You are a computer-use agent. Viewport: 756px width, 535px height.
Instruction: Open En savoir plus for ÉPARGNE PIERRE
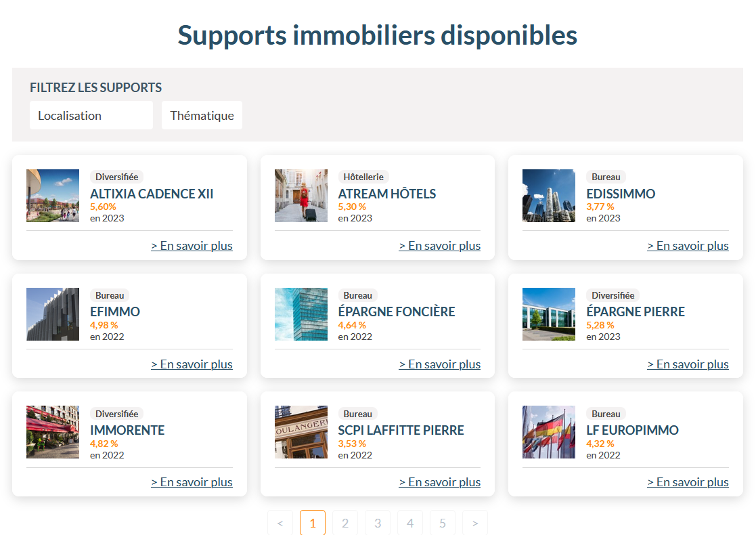click(688, 364)
